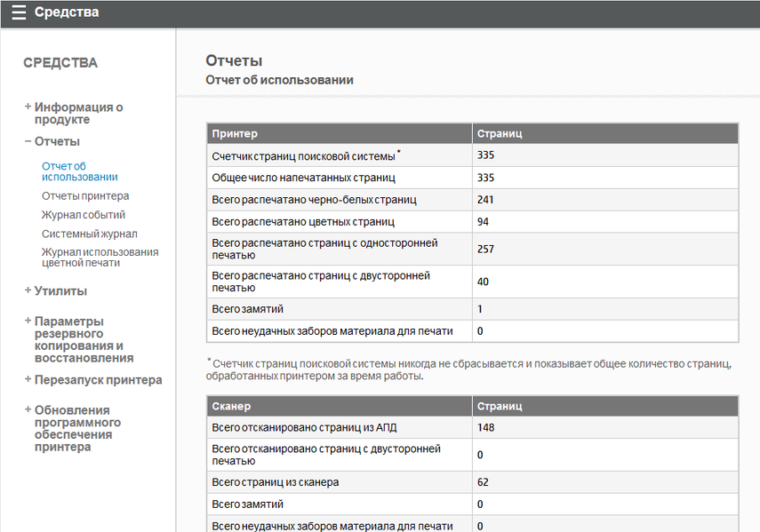The image size is (760, 532).
Task: Click the Принтер table column header
Action: click(236, 133)
